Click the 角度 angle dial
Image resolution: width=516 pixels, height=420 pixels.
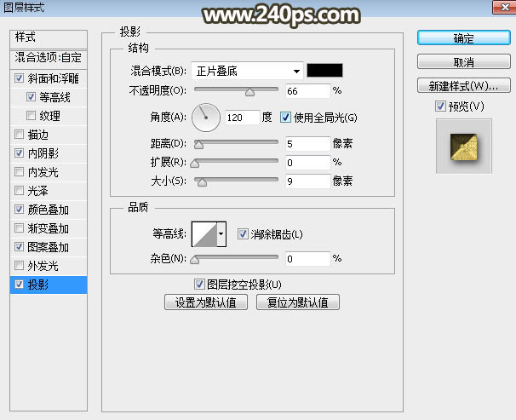206,118
